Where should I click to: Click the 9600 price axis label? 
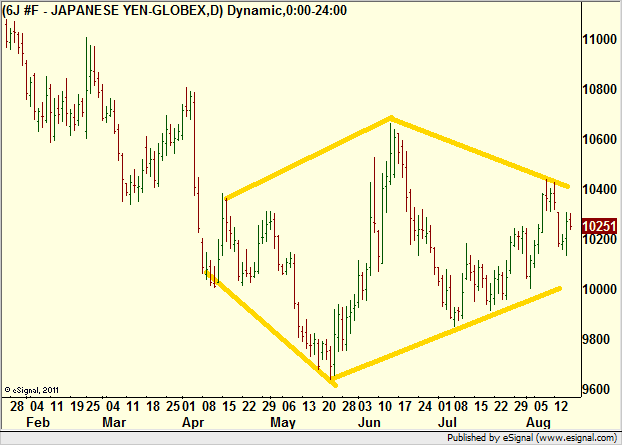click(x=595, y=389)
